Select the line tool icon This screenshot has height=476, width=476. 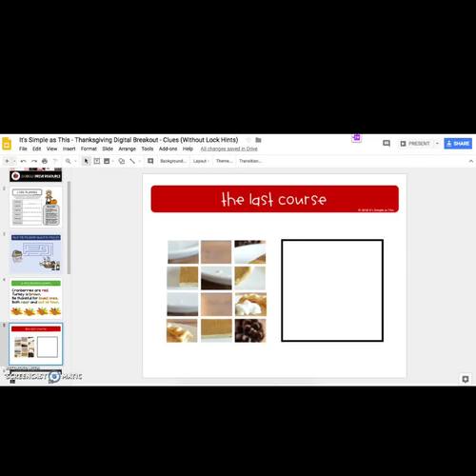(132, 161)
